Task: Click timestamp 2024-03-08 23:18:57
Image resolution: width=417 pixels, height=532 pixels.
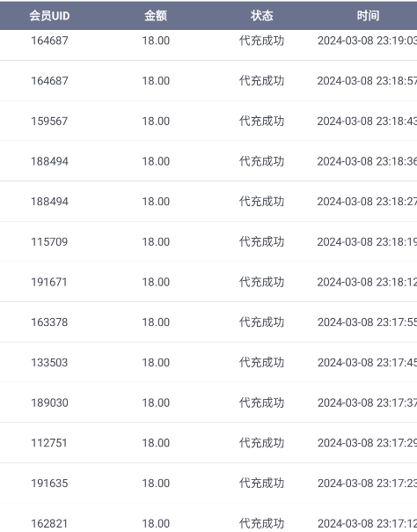Action: pos(367,81)
